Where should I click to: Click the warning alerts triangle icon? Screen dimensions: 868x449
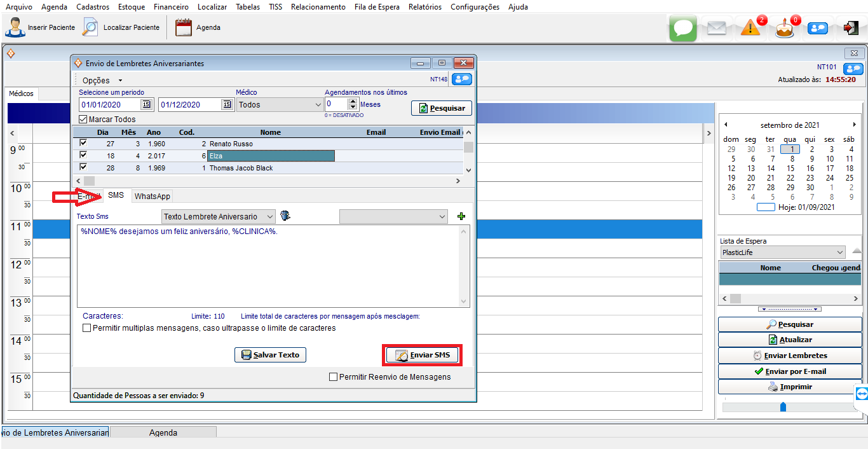pyautogui.click(x=750, y=28)
